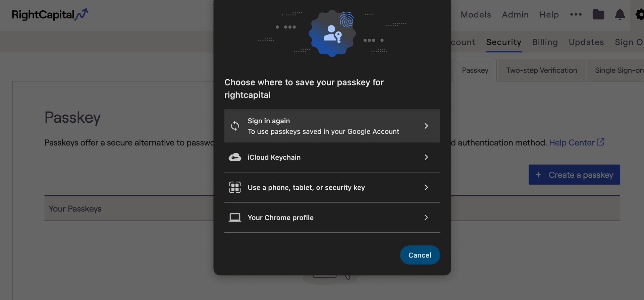Expand the Sign in again chevron
The height and width of the screenshot is (300, 644).
coord(426,126)
